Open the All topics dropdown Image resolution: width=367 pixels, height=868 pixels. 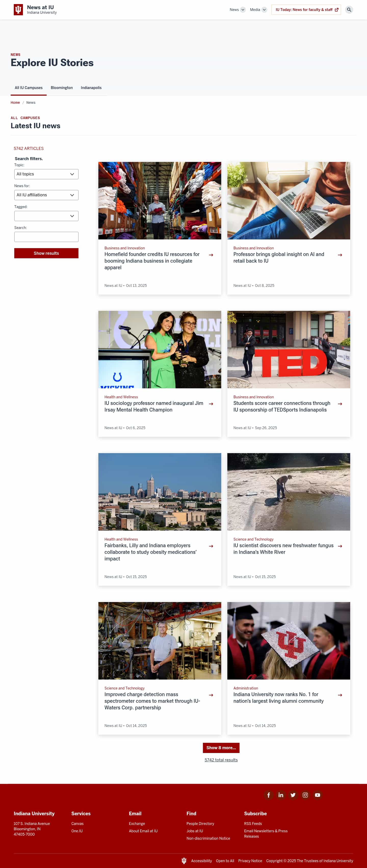pyautogui.click(x=46, y=174)
